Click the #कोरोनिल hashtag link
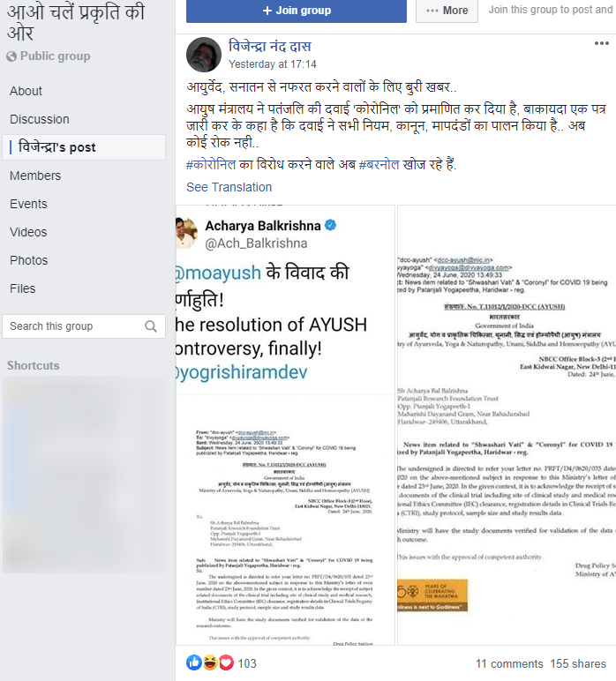Viewport: 616px width, 681px height. 211,165
